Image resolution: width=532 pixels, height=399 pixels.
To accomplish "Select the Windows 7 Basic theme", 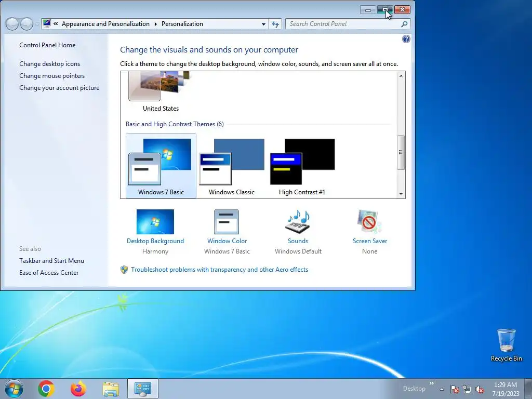I will coord(161,166).
